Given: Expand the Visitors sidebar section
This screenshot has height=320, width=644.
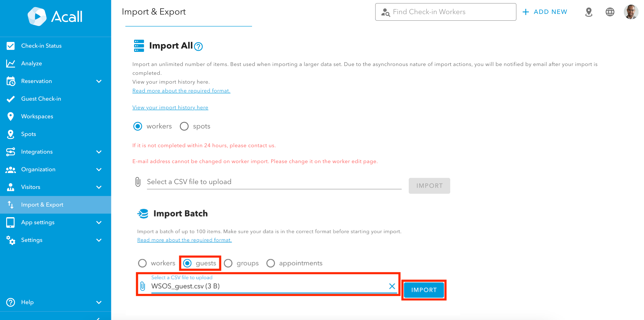Looking at the screenshot, I should (99, 187).
